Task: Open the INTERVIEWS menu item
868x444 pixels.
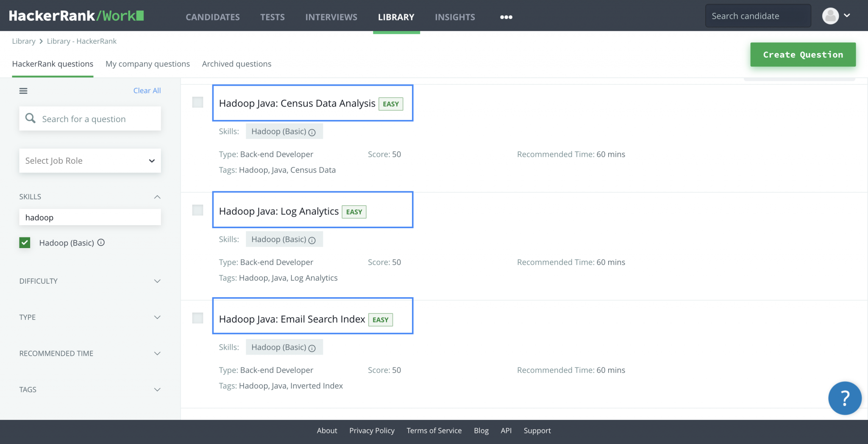Action: [331, 17]
